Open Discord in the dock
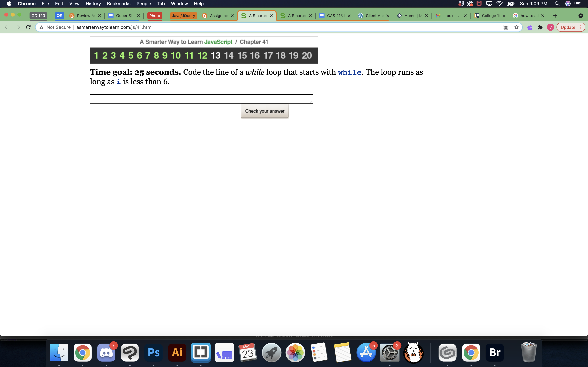Image resolution: width=588 pixels, height=367 pixels. point(106,352)
